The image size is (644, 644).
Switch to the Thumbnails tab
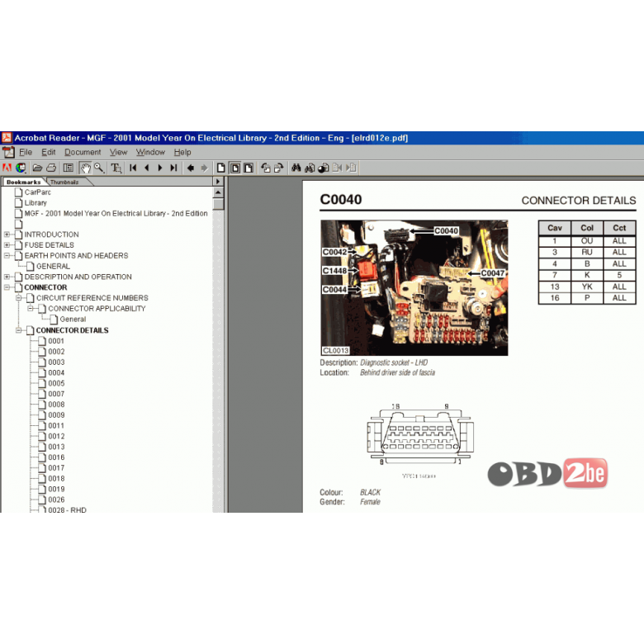click(x=64, y=182)
